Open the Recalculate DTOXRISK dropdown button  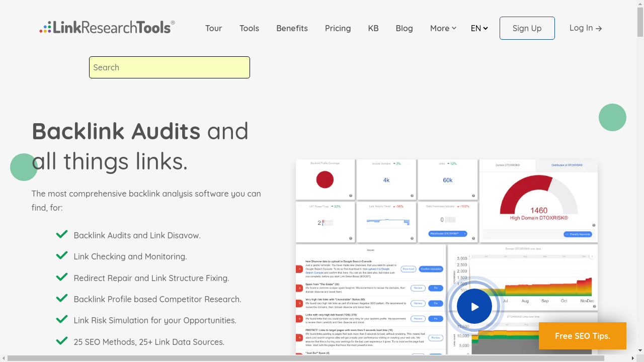coord(448,234)
